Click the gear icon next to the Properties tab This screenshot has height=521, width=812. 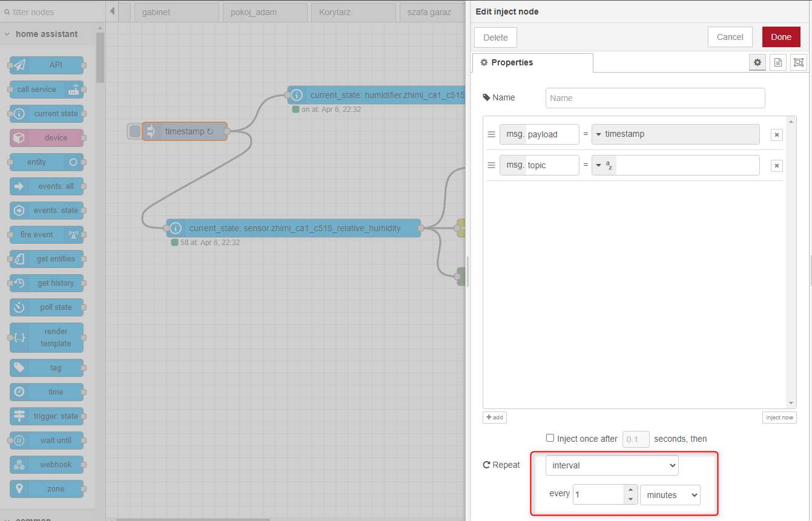pyautogui.click(x=757, y=62)
